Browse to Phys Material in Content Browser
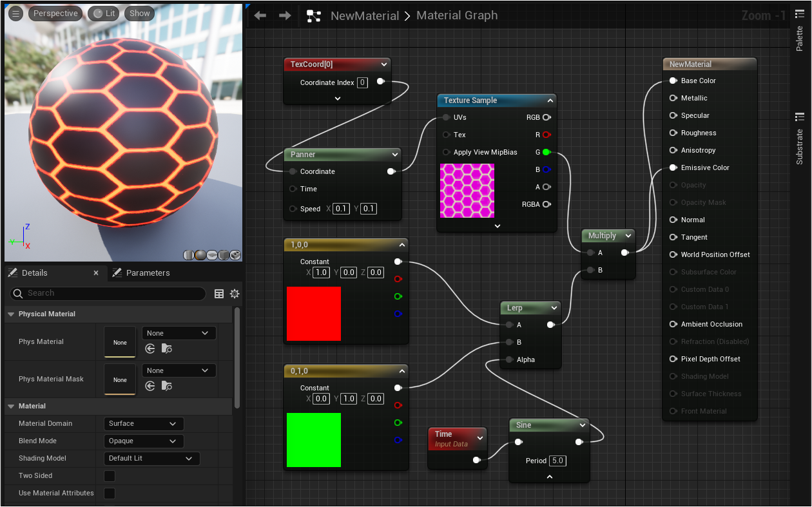 (x=167, y=349)
